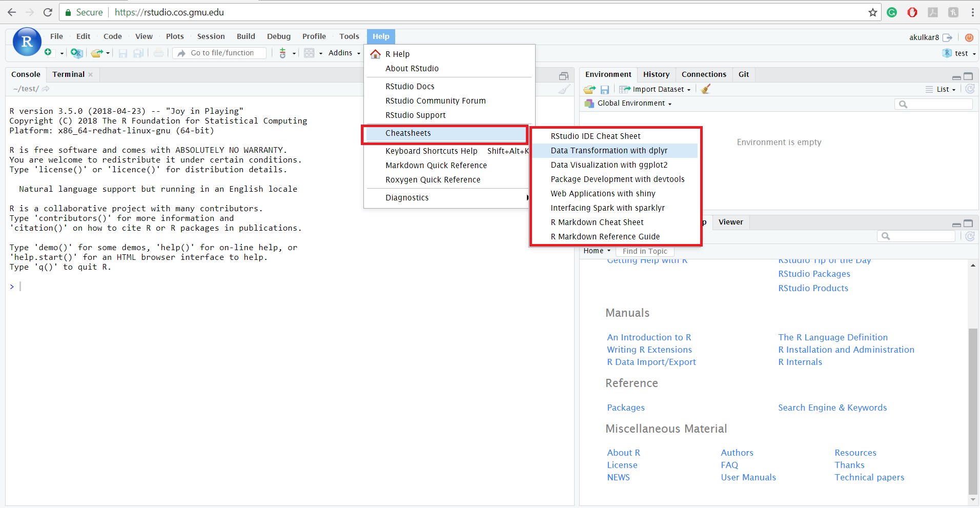Image resolution: width=980 pixels, height=508 pixels.
Task: Switch to the Viewer tab
Action: [x=730, y=222]
